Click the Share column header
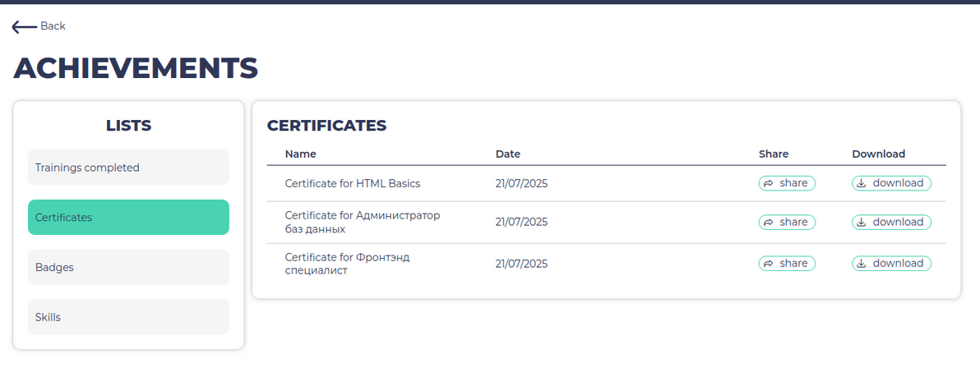 pos(774,154)
